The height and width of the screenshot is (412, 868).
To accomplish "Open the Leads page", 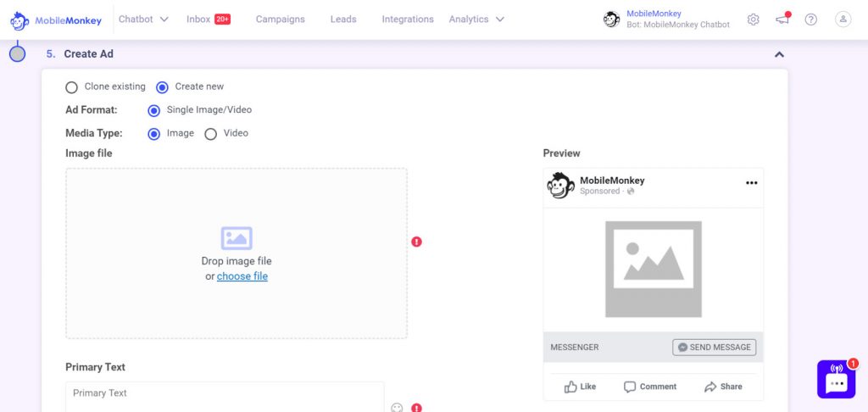I will tap(343, 19).
